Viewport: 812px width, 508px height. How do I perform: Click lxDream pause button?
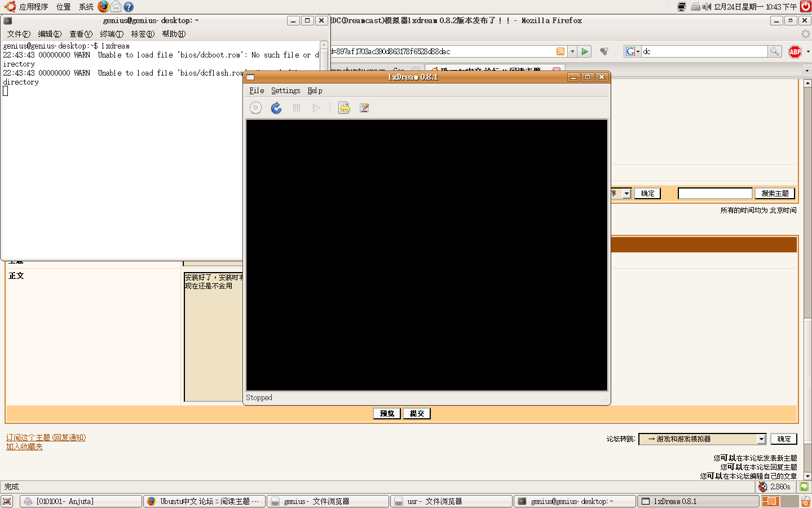point(297,108)
